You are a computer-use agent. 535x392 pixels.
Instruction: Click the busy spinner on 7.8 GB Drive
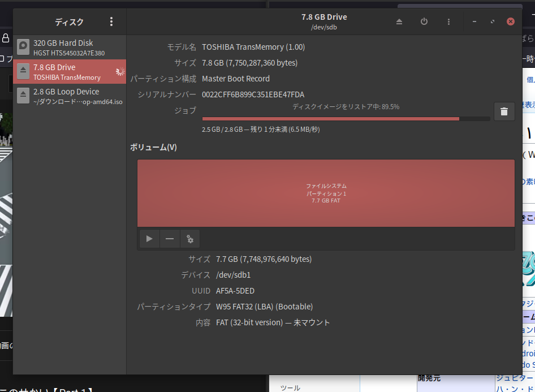[x=119, y=72]
